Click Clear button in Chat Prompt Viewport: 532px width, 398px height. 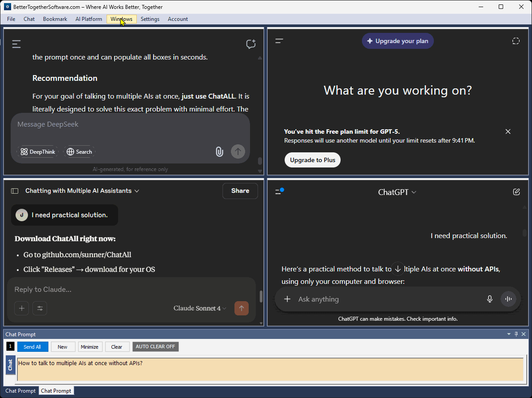click(x=117, y=347)
